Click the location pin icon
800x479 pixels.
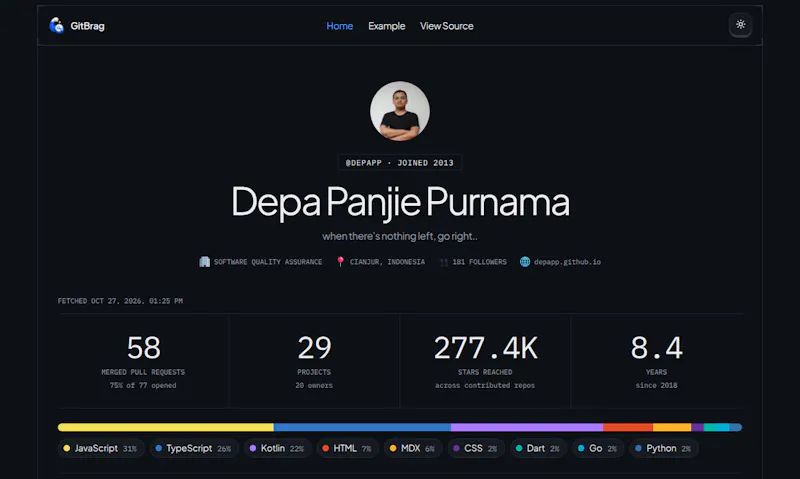click(x=340, y=262)
